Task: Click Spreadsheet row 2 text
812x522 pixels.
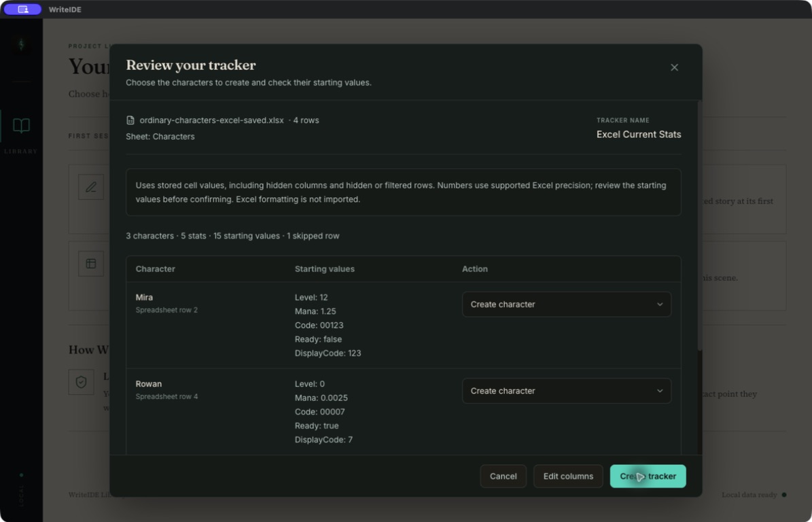Action: 166,310
